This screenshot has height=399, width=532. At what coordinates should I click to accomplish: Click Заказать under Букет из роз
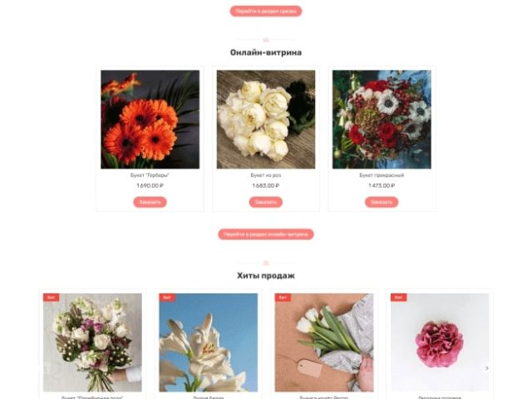[266, 202]
